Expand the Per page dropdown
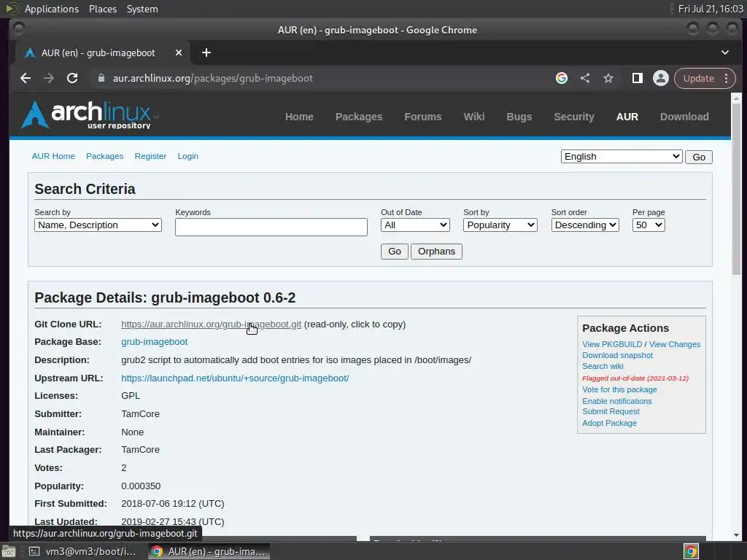This screenshot has height=560, width=747. pyautogui.click(x=649, y=225)
